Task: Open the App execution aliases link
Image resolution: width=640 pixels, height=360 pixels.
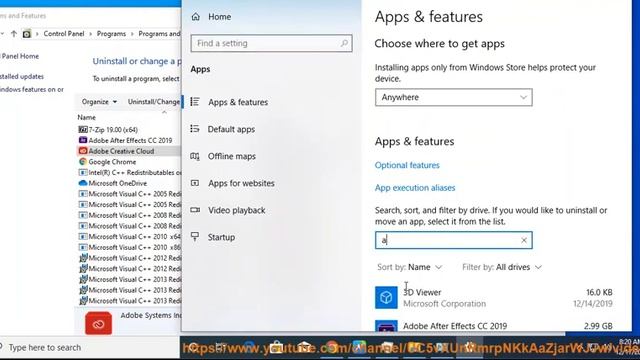Action: pos(415,188)
